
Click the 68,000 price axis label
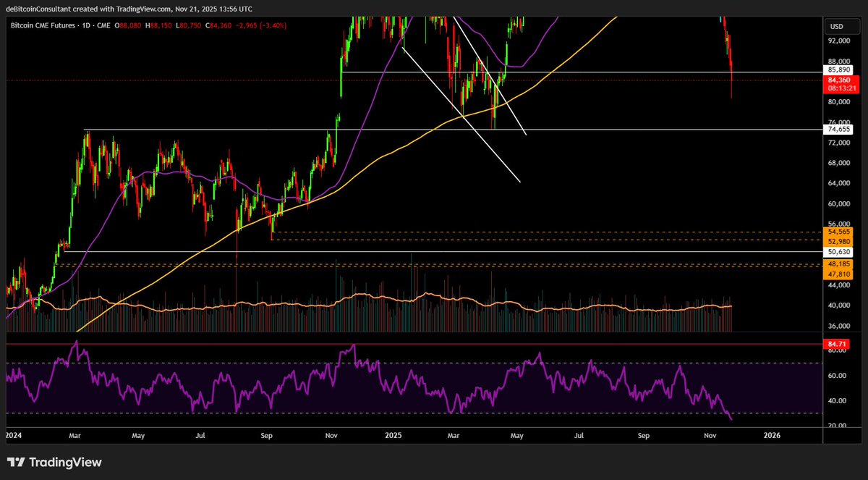838,163
